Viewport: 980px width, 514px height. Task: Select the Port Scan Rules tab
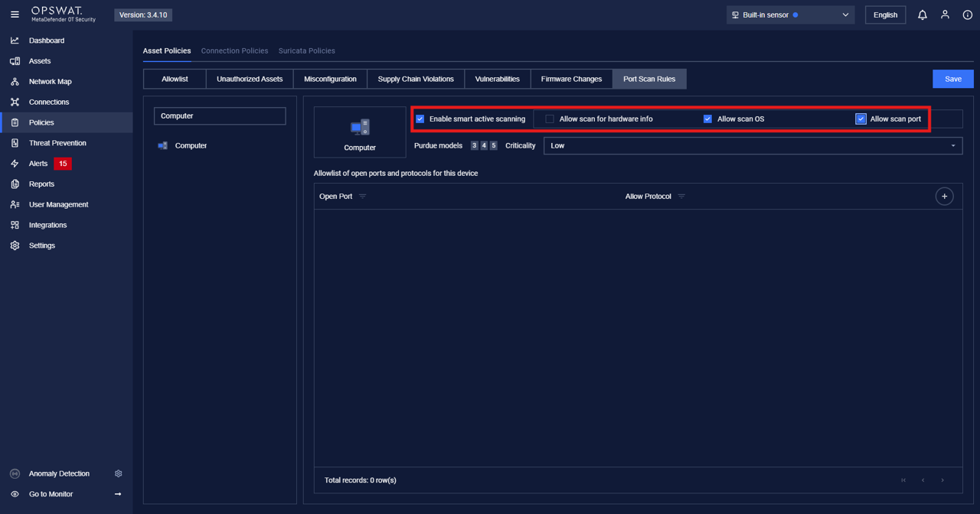(x=649, y=79)
